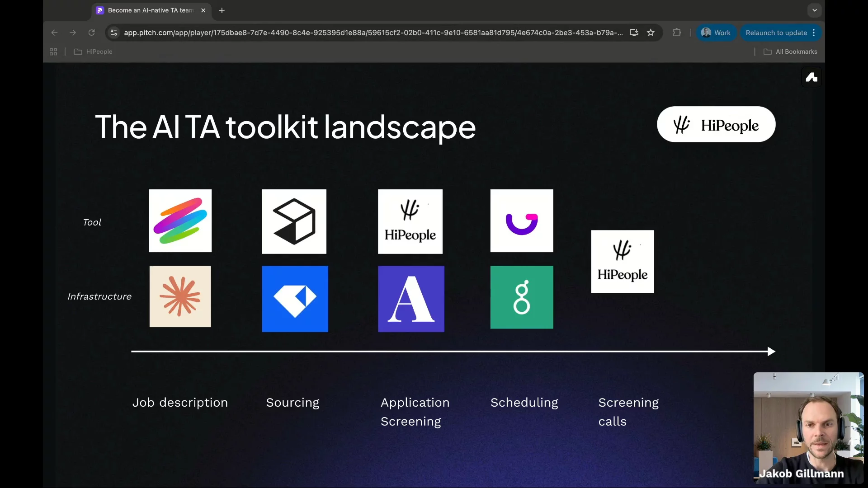The width and height of the screenshot is (868, 488).
Task: Open the Chrome three-dot menu
Action: [x=814, y=33]
